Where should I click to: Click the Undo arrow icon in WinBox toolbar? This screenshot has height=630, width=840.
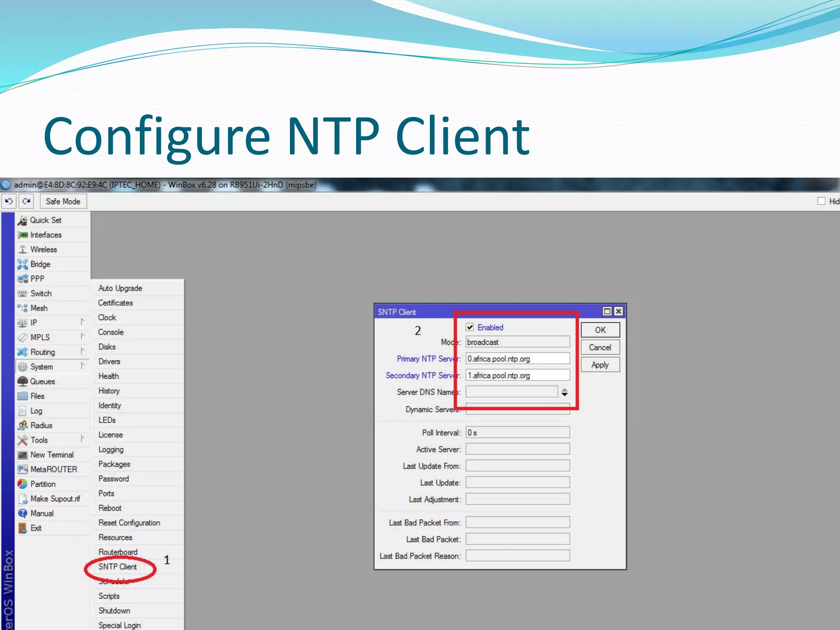[9, 201]
